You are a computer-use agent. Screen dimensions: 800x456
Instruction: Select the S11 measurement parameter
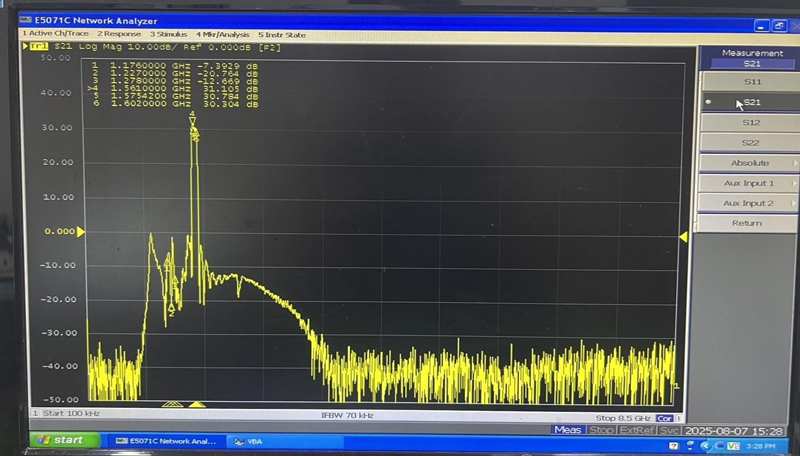coord(751,81)
